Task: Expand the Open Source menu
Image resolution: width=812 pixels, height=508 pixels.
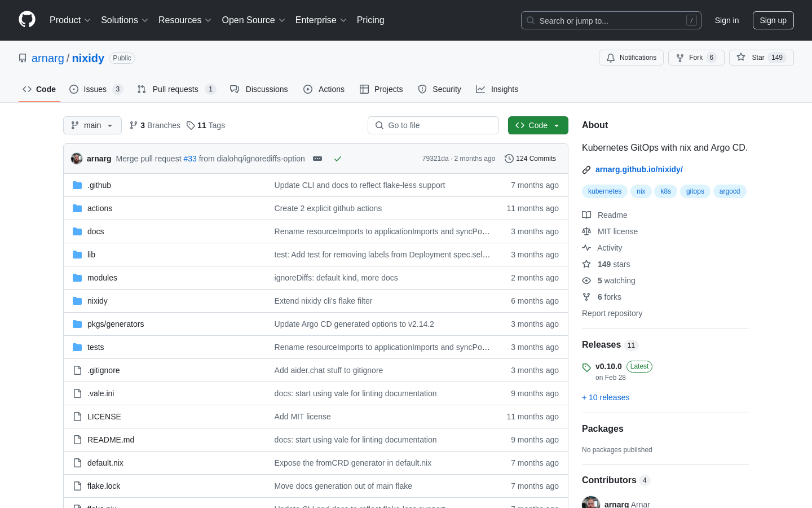Action: pos(254,20)
